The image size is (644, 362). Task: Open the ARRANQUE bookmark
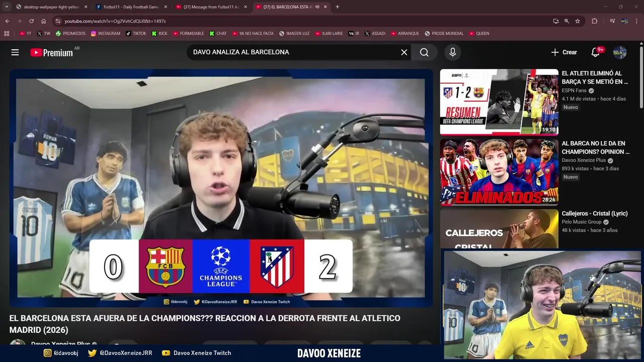(x=405, y=34)
